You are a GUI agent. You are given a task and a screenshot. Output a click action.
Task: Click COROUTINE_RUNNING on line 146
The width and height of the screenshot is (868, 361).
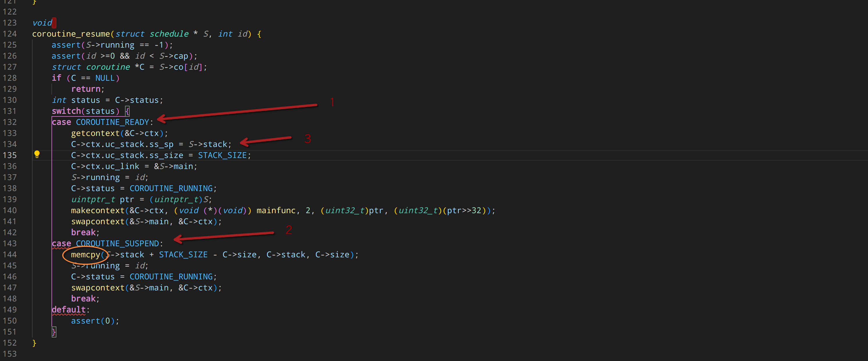pos(171,276)
